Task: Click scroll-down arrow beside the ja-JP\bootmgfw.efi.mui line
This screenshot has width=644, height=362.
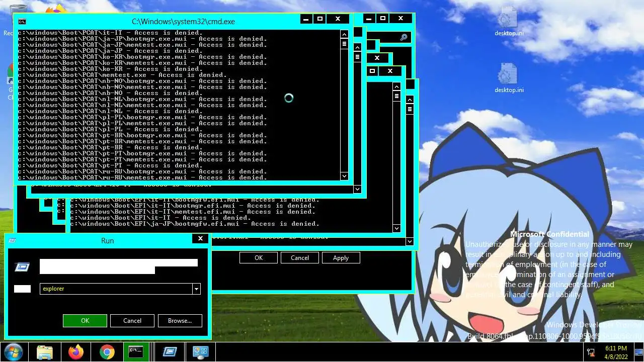Action: click(x=396, y=228)
